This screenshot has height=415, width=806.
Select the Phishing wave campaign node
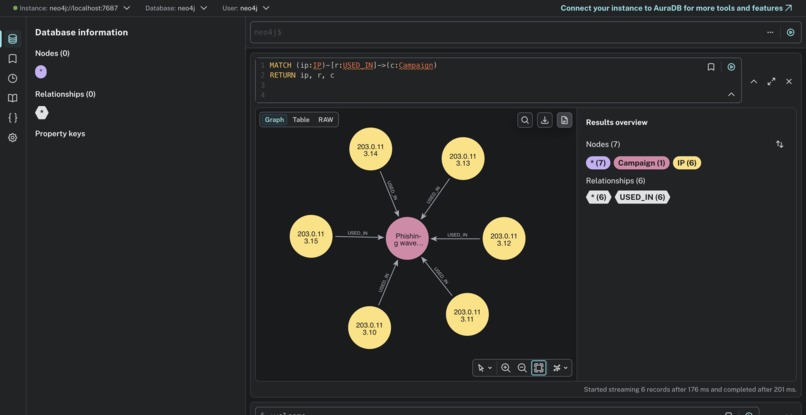pos(408,239)
